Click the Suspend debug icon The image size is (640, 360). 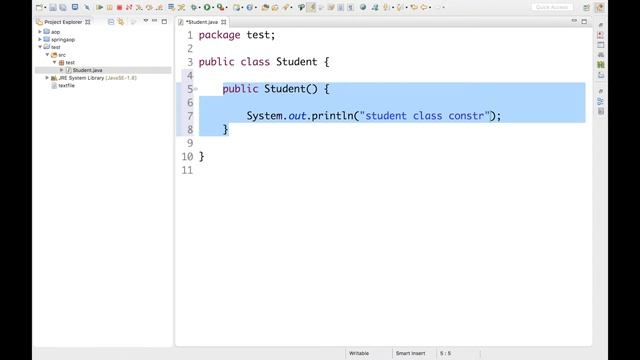[x=109, y=7]
